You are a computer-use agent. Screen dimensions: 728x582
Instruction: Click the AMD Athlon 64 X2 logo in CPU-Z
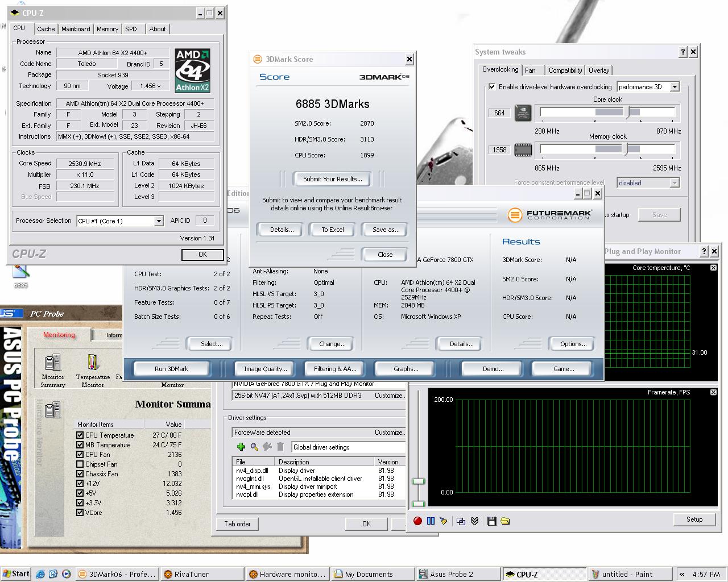click(x=192, y=70)
